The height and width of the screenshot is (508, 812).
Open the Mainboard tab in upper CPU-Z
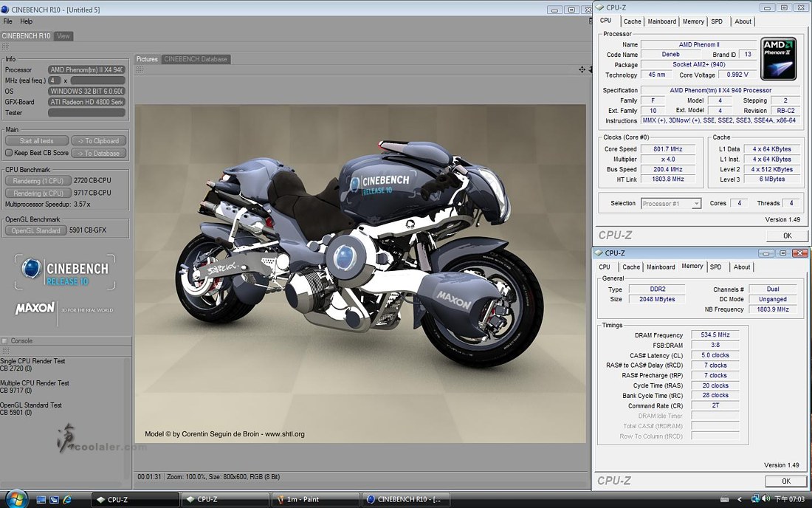pyautogui.click(x=662, y=21)
